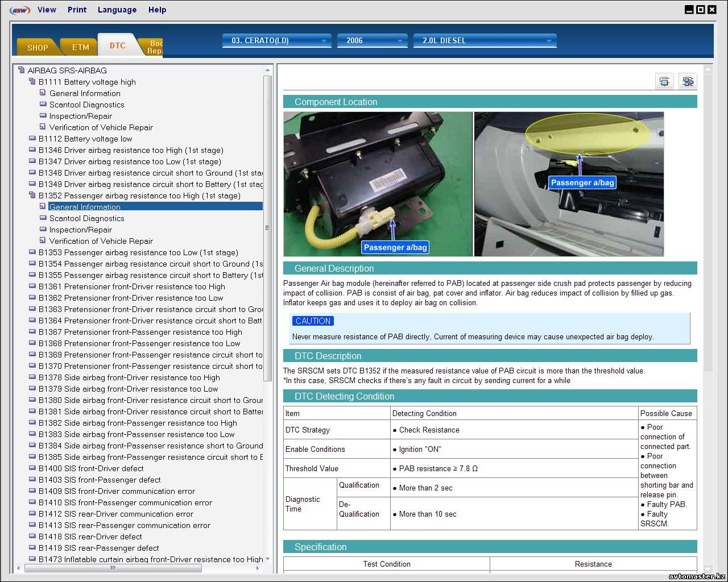Click the tree panel vertical scrollbar thumb
Viewport: 728px width, 582px height.
tap(268, 228)
